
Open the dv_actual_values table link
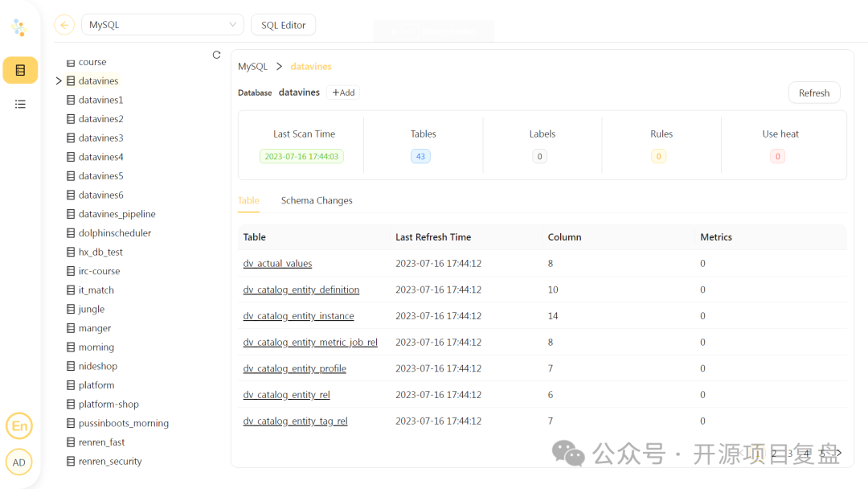[x=277, y=264]
